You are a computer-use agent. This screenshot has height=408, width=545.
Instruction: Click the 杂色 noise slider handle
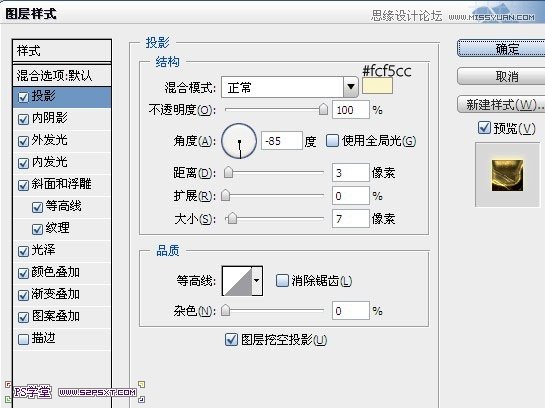[x=226, y=310]
